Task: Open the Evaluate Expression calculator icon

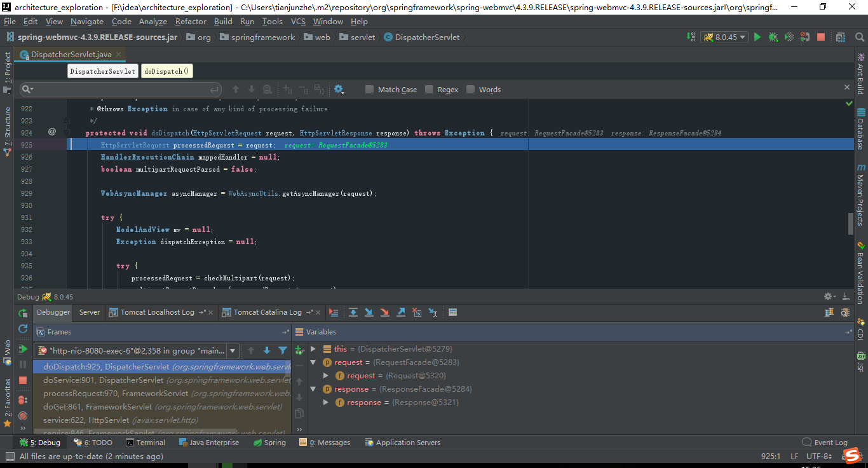Action: tap(452, 312)
